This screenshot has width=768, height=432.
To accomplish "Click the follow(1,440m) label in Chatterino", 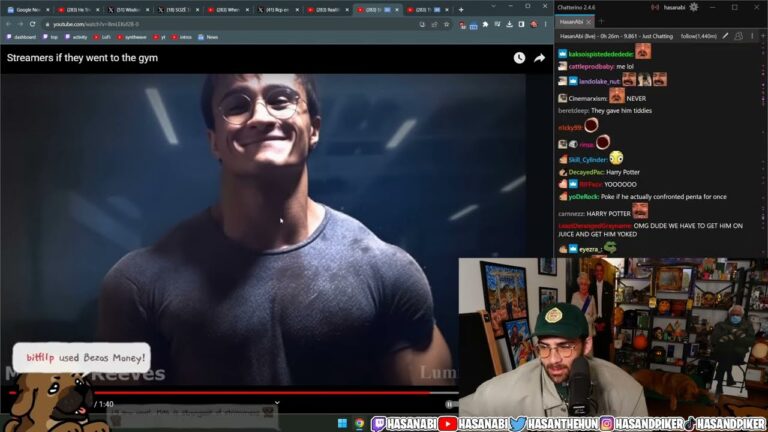I will (698, 36).
